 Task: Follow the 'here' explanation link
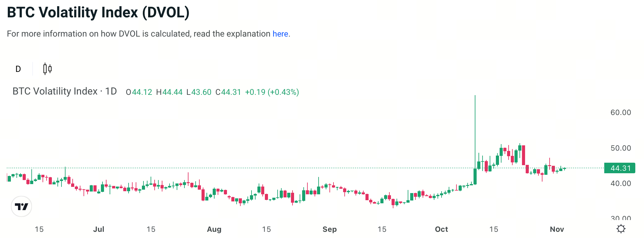click(x=280, y=34)
